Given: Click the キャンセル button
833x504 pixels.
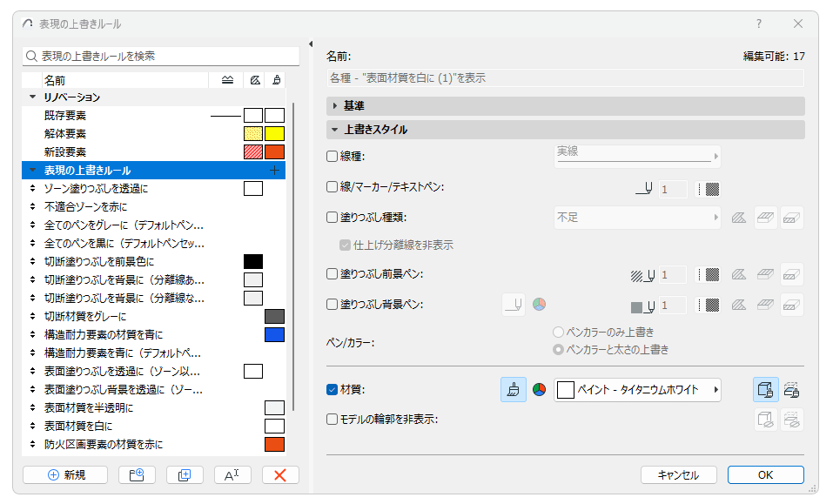Looking at the screenshot, I should click(x=678, y=475).
